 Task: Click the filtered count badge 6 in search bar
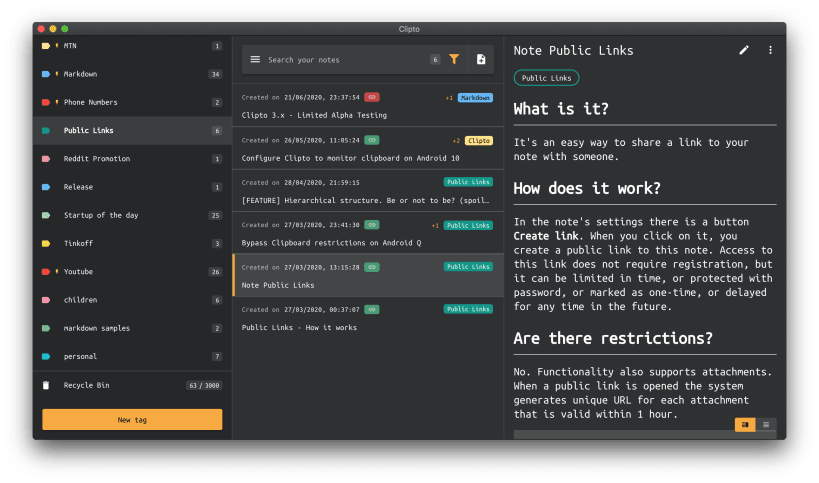[x=435, y=60]
